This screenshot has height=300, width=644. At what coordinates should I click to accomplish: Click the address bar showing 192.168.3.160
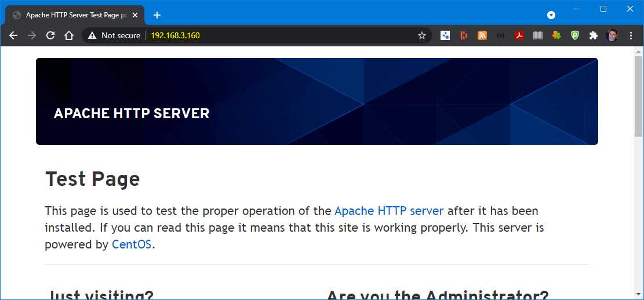pos(257,36)
